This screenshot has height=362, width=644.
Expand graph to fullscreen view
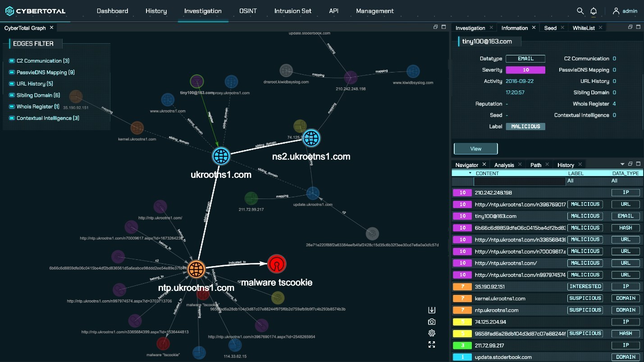432,344
